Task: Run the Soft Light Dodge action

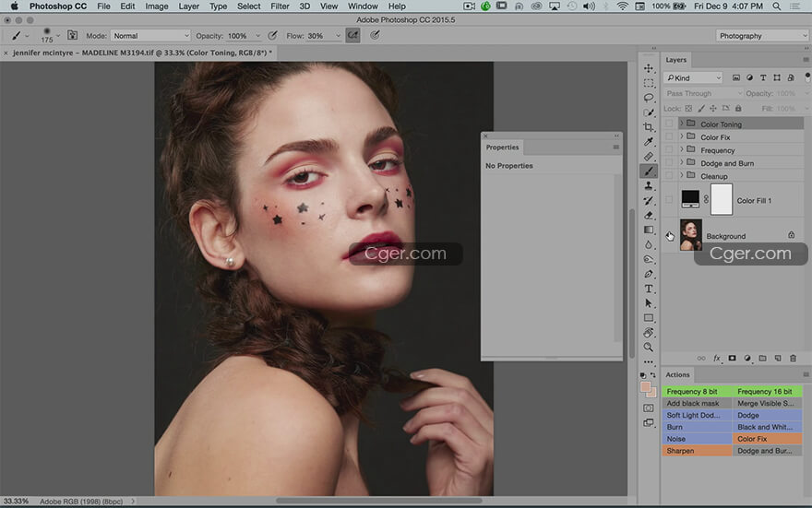Action: (x=697, y=416)
